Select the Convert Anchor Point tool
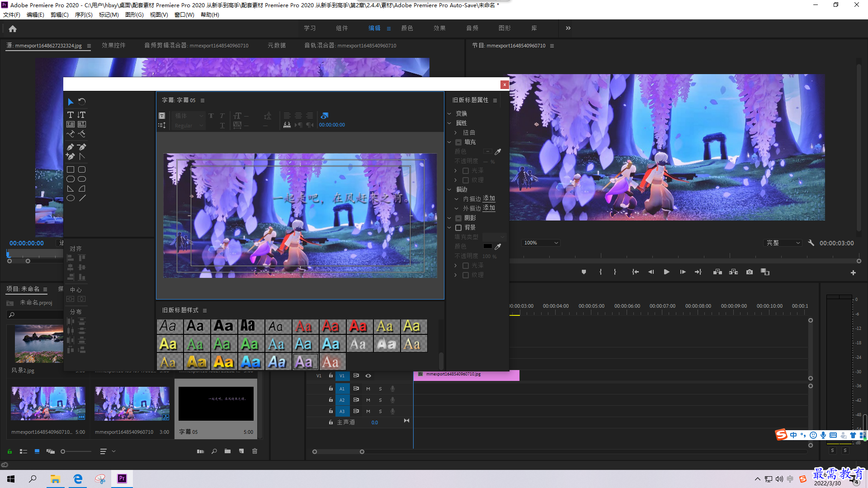Screen dimensions: 868x488 point(82,156)
